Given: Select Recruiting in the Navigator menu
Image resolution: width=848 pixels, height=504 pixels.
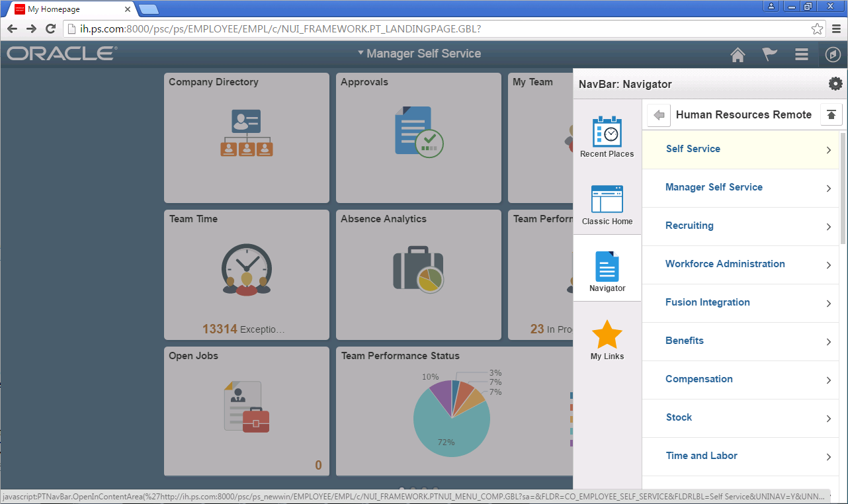Looking at the screenshot, I should coord(689,226).
